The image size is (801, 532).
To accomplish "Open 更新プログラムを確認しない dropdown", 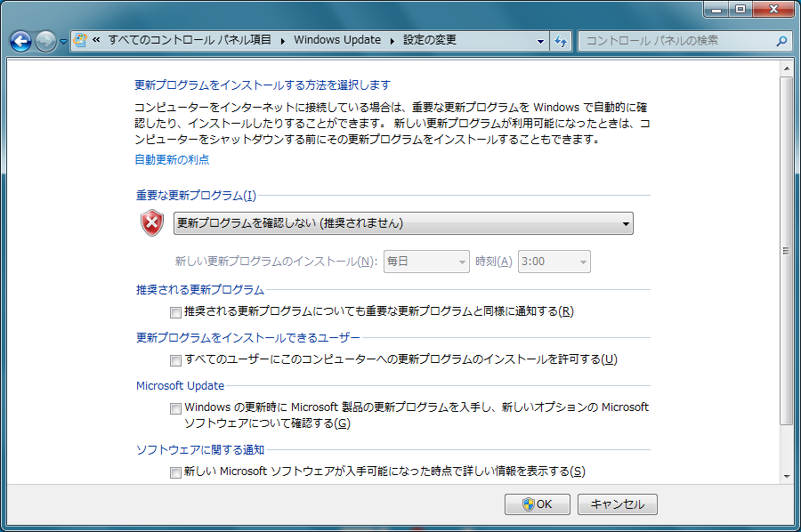I will 403,223.
